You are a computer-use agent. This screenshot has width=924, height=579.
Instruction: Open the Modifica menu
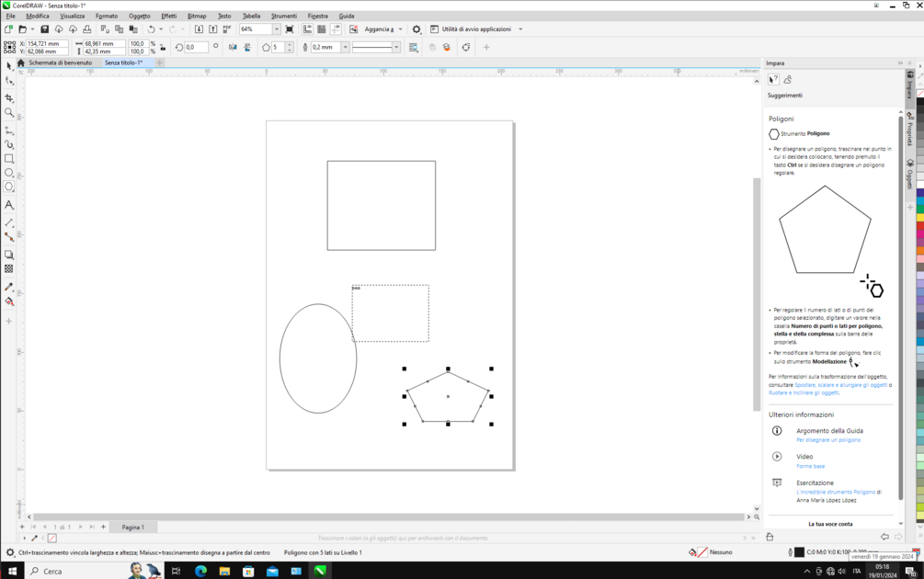[x=37, y=16]
